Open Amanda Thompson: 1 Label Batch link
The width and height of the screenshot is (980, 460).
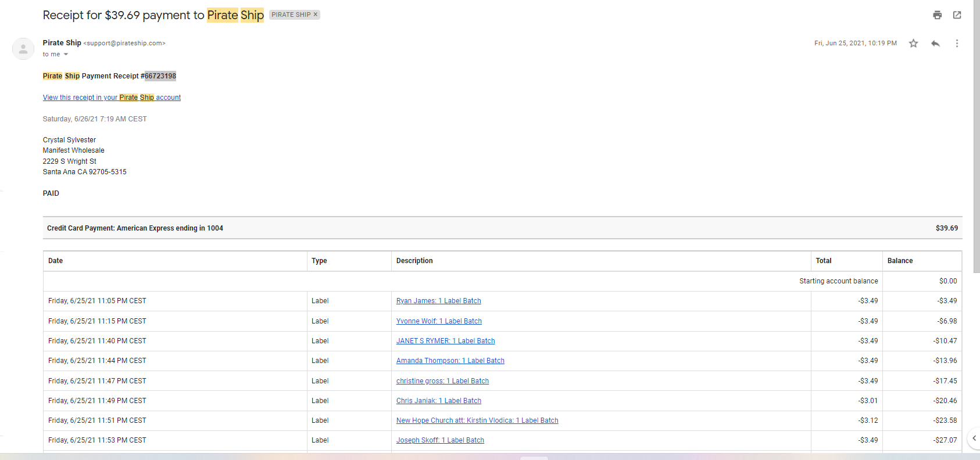450,361
